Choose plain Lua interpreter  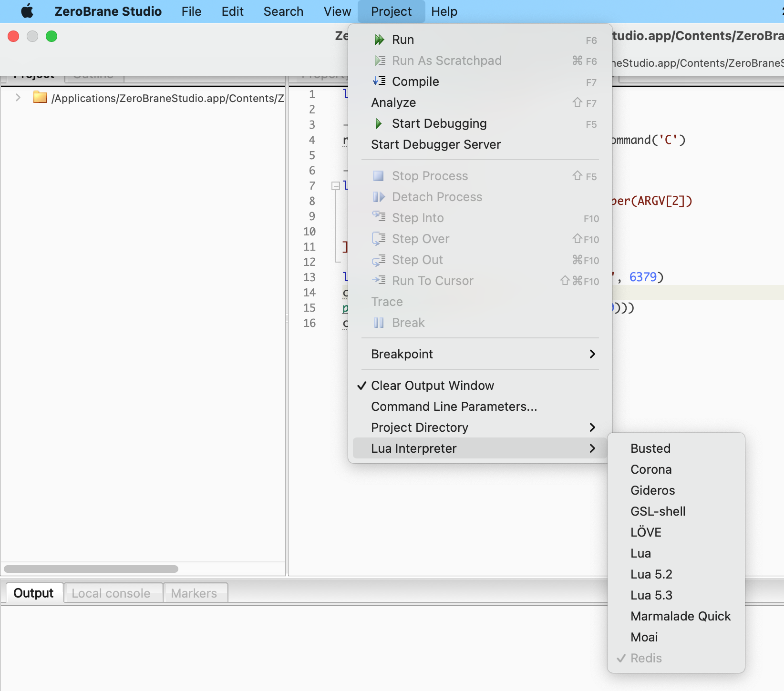pyautogui.click(x=676, y=553)
